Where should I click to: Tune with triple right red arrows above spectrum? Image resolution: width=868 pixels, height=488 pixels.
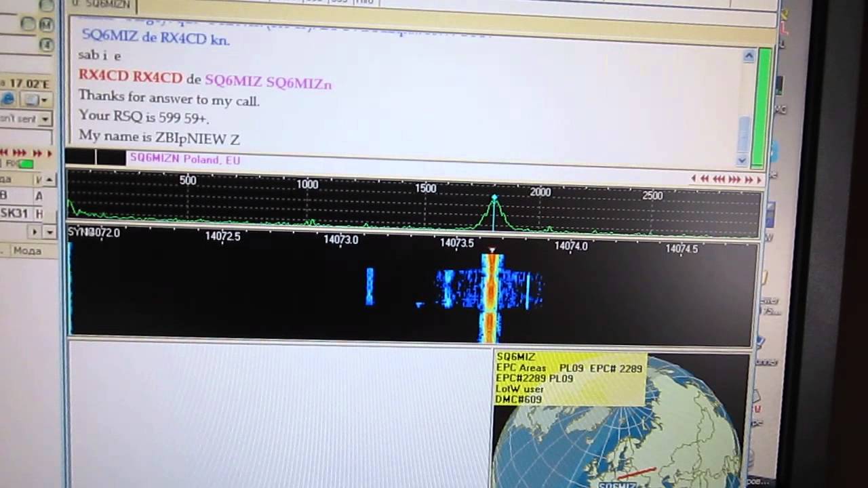pyautogui.click(x=734, y=180)
